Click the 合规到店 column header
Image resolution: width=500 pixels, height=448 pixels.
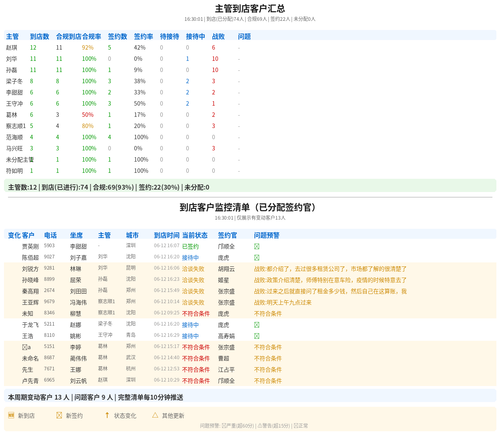pyautogui.click(x=69, y=36)
